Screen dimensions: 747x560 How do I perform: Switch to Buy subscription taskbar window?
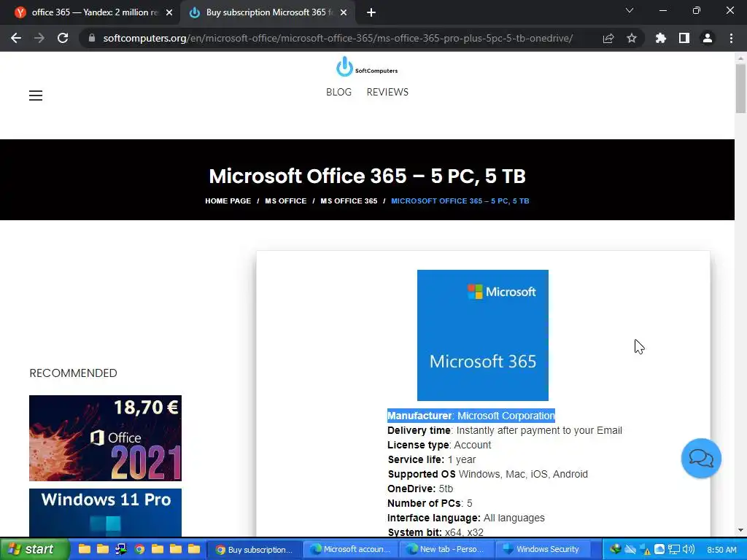255,550
